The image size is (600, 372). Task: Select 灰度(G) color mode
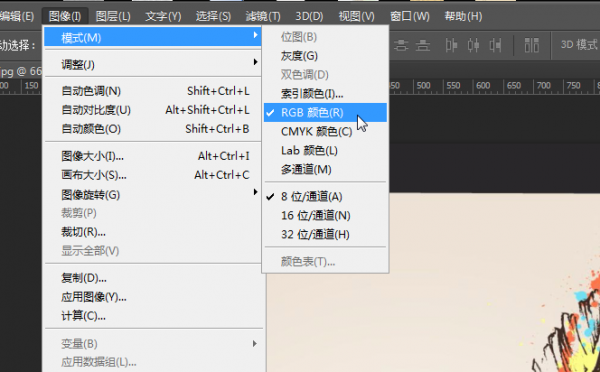325,56
